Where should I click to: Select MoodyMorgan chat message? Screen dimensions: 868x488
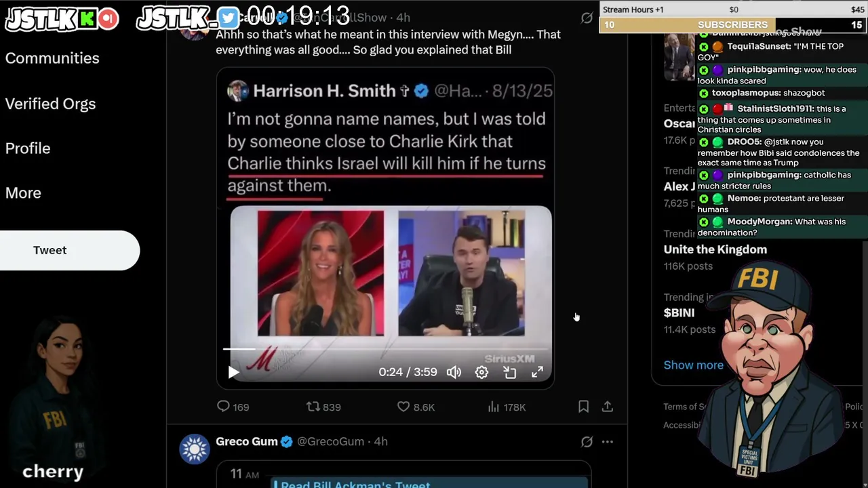[x=783, y=227]
